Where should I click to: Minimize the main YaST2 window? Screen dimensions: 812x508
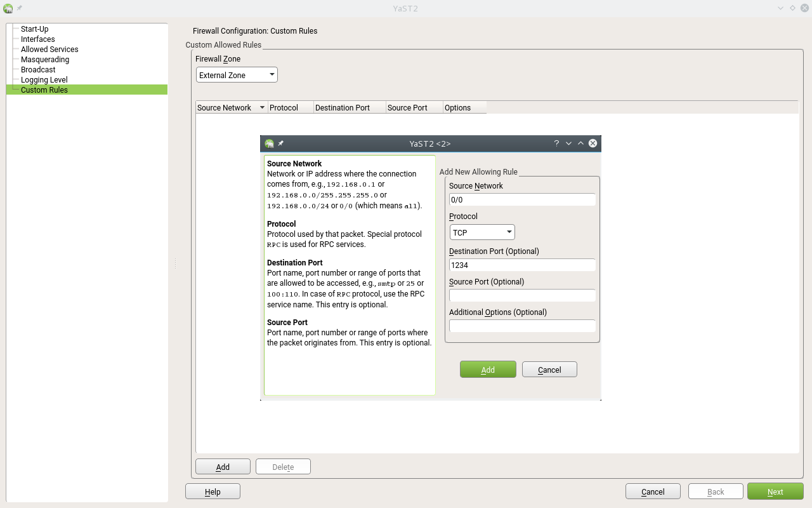tap(781, 8)
